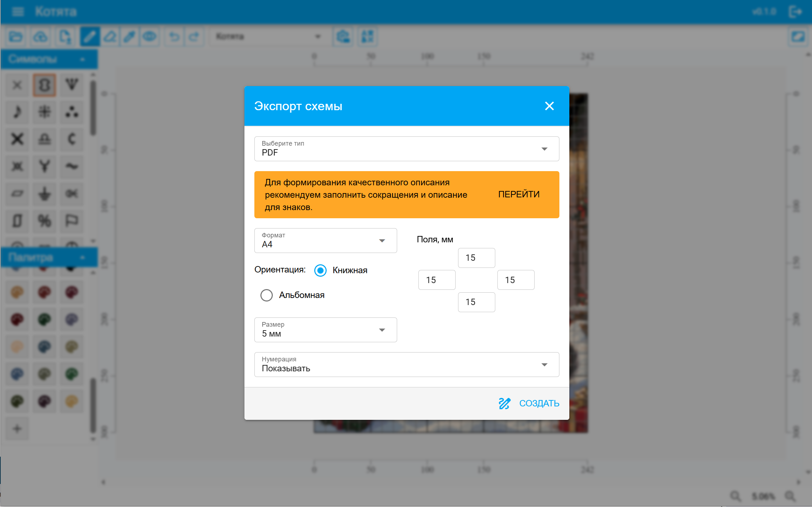Click the grid layout toolbar icon
This screenshot has width=812, height=507.
(x=367, y=36)
